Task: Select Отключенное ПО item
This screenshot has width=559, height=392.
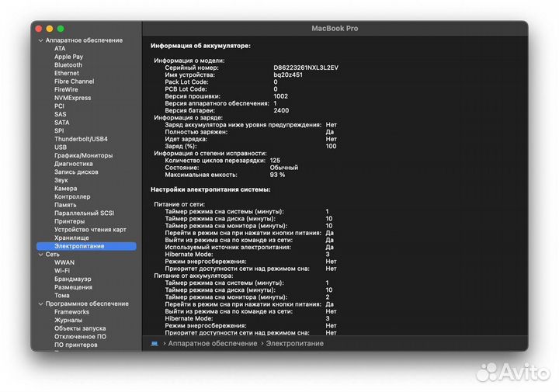Action: (80, 336)
